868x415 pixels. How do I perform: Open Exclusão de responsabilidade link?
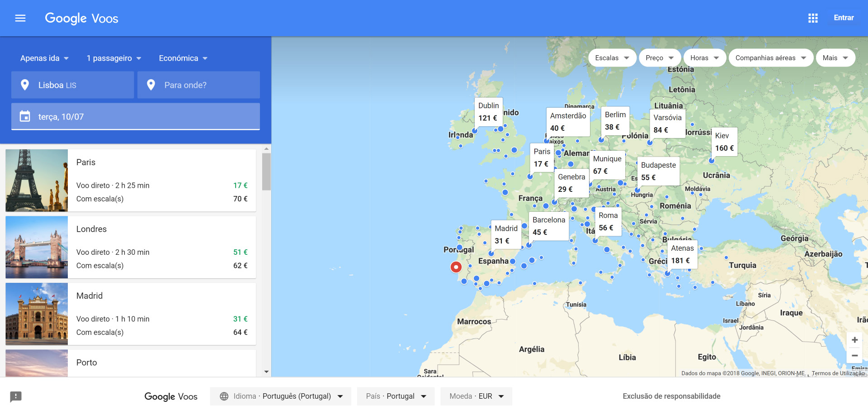tap(671, 396)
